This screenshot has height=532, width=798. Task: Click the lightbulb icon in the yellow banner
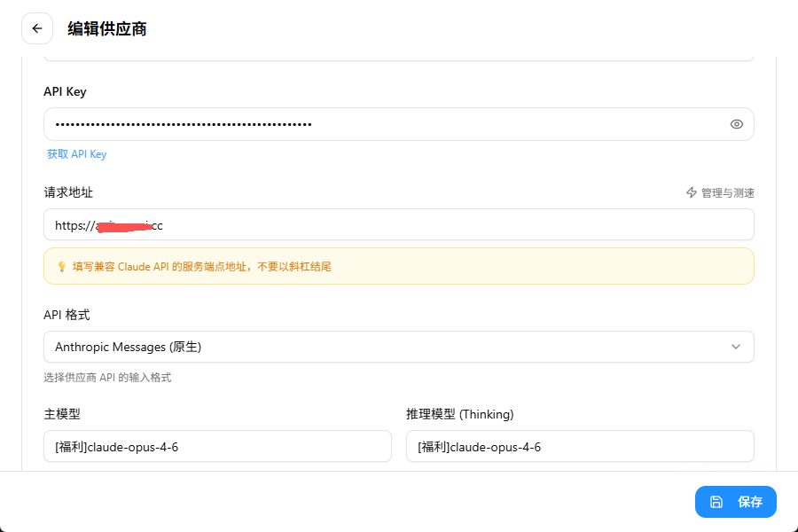point(60,266)
